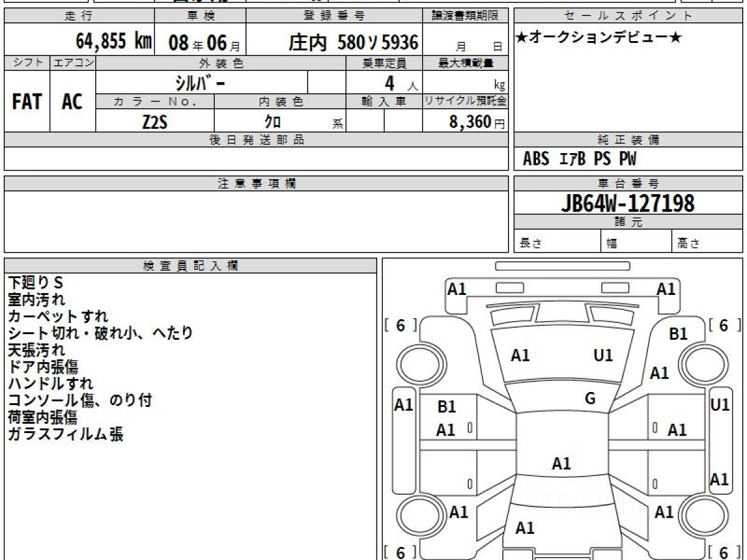Screen dimensions: 747x560
Task: Click the color number Z2S
Action: click(154, 121)
